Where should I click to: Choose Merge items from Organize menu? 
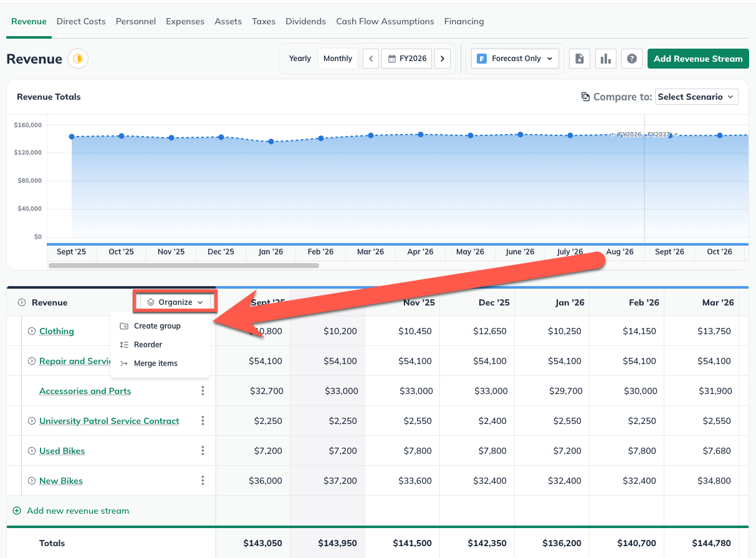(x=155, y=363)
